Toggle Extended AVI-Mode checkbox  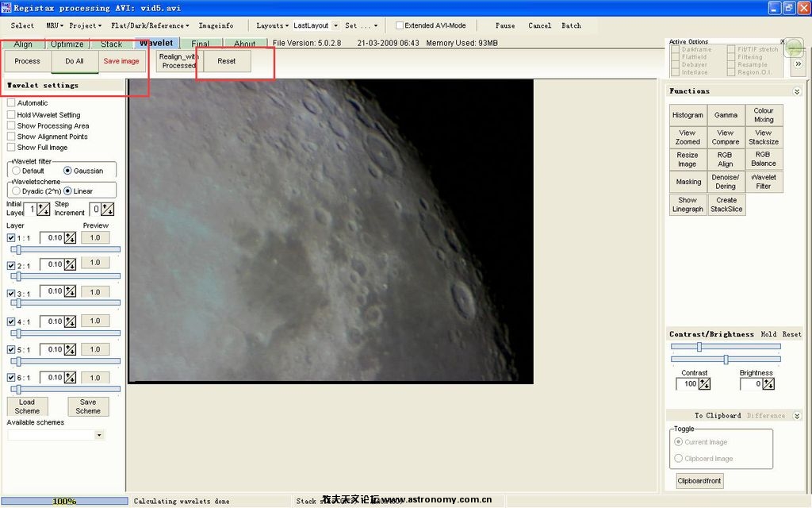click(x=400, y=25)
